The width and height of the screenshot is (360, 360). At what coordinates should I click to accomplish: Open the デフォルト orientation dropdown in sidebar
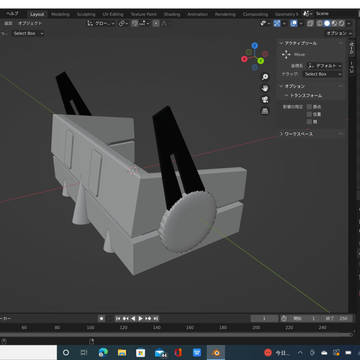pos(324,66)
